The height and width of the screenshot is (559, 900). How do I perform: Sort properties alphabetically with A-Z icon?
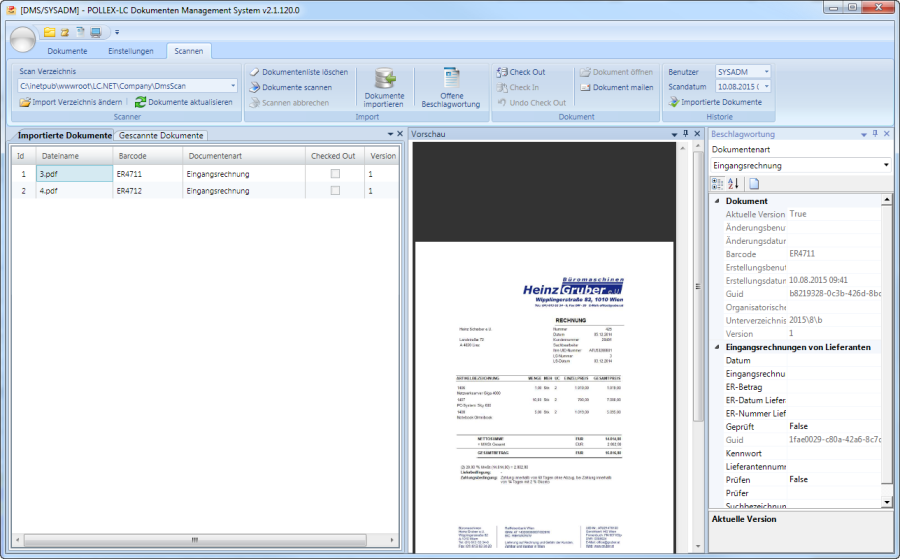coord(733,183)
